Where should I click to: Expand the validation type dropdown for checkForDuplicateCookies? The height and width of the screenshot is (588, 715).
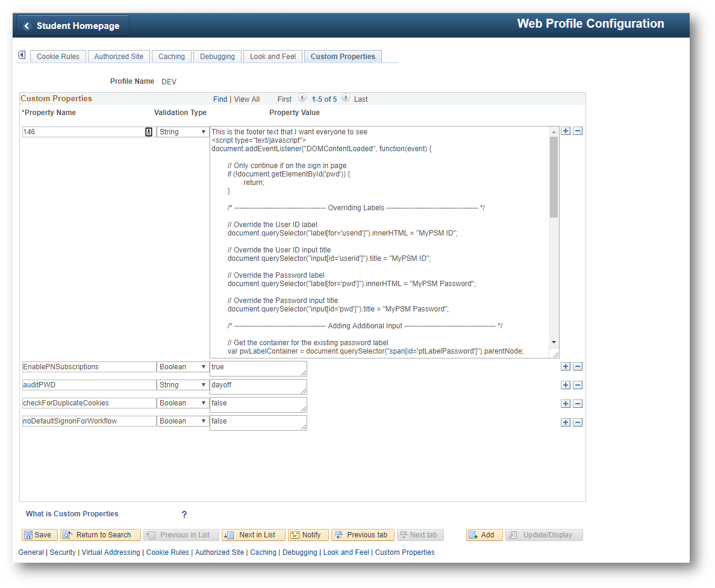pos(183,403)
